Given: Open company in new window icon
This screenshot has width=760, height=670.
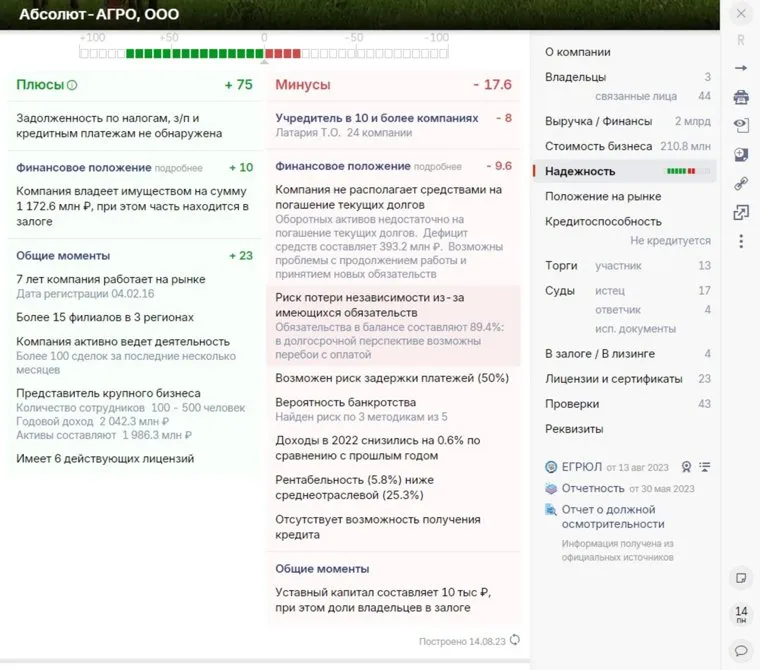Looking at the screenshot, I should point(741,213).
